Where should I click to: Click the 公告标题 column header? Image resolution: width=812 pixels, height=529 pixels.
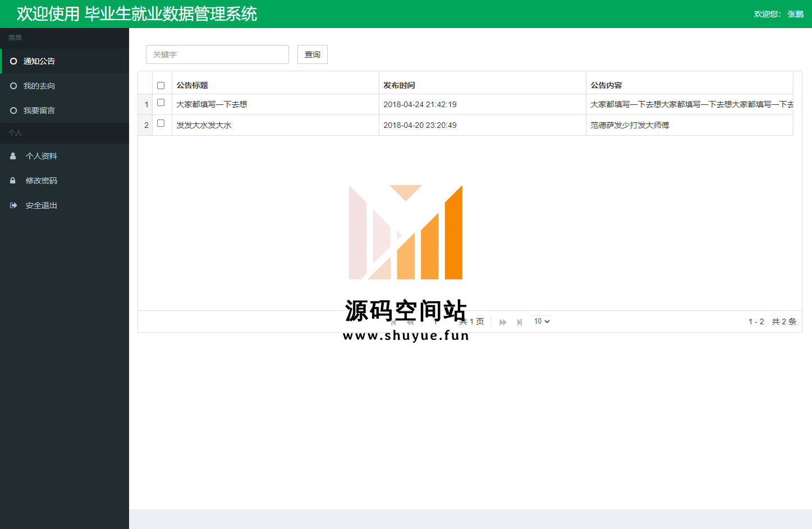click(192, 85)
